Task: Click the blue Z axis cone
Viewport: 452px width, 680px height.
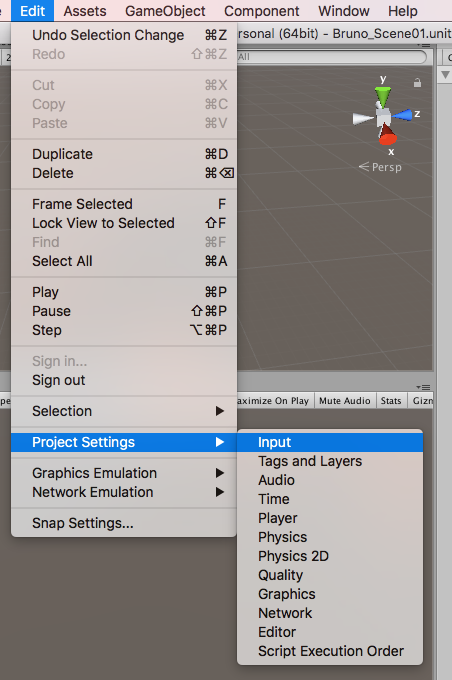Action: coord(402,115)
